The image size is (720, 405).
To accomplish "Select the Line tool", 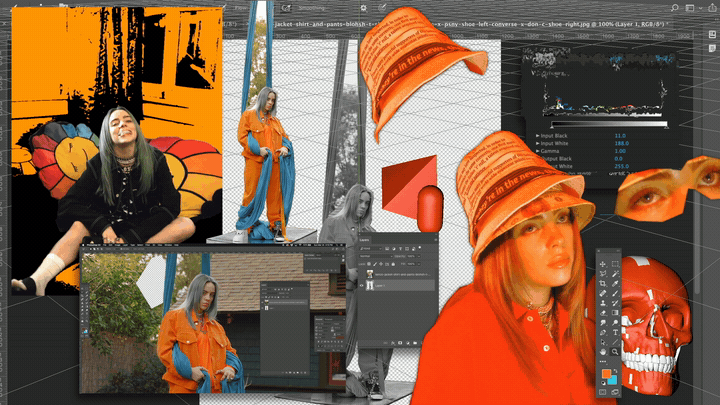I will [615, 342].
